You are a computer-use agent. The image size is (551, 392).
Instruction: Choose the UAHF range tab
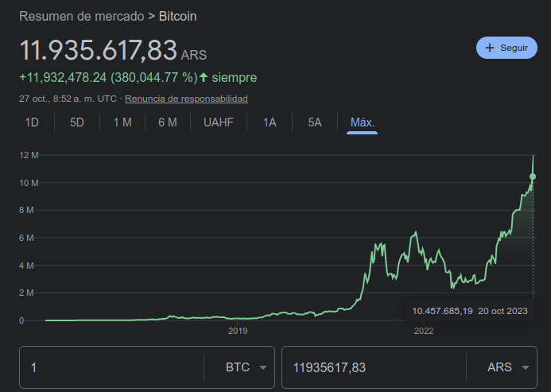(x=219, y=122)
